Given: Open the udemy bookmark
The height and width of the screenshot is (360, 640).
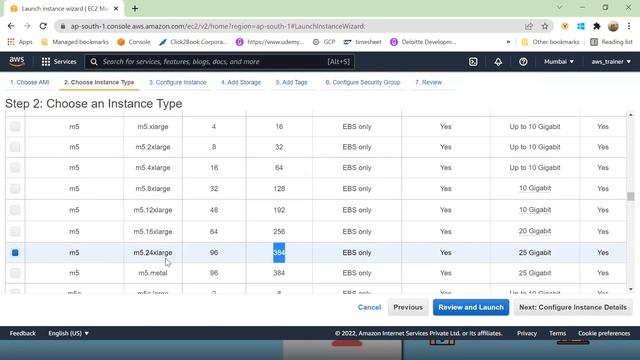Looking at the screenshot, I should (x=270, y=42).
